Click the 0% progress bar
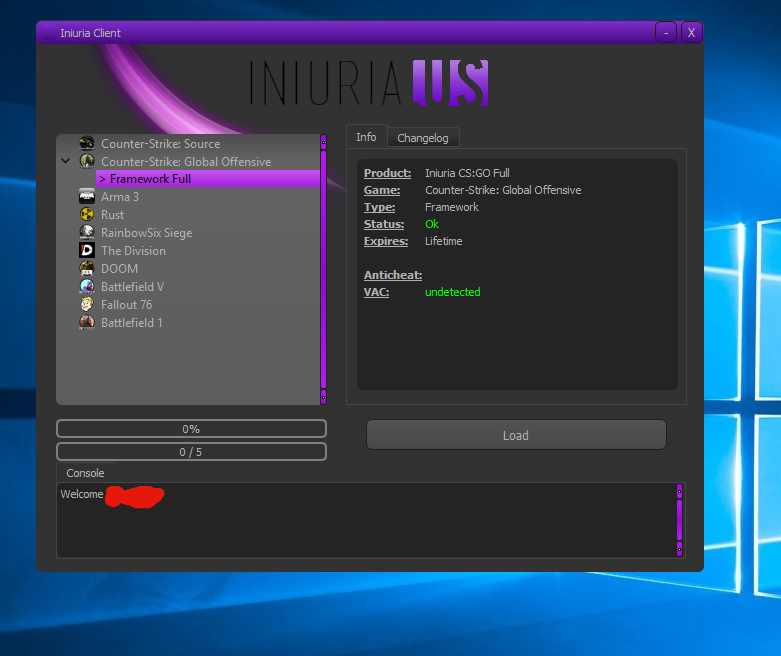This screenshot has height=656, width=781. [191, 429]
